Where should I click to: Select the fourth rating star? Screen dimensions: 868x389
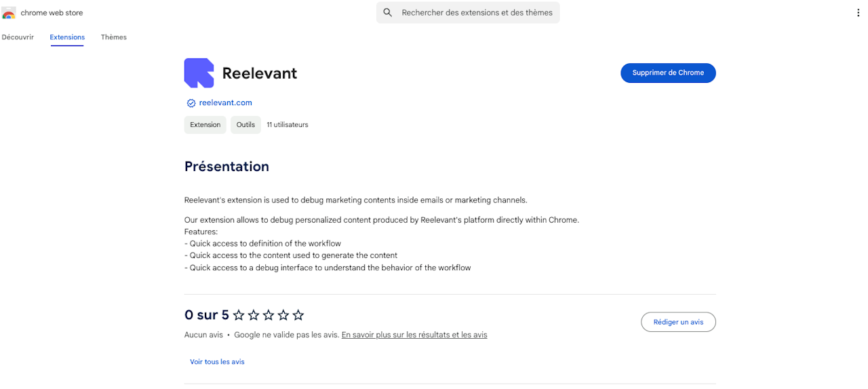click(x=283, y=315)
